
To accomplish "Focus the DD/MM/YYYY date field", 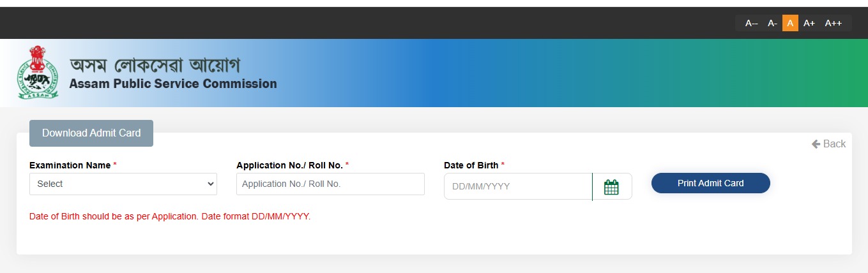I will click(518, 187).
